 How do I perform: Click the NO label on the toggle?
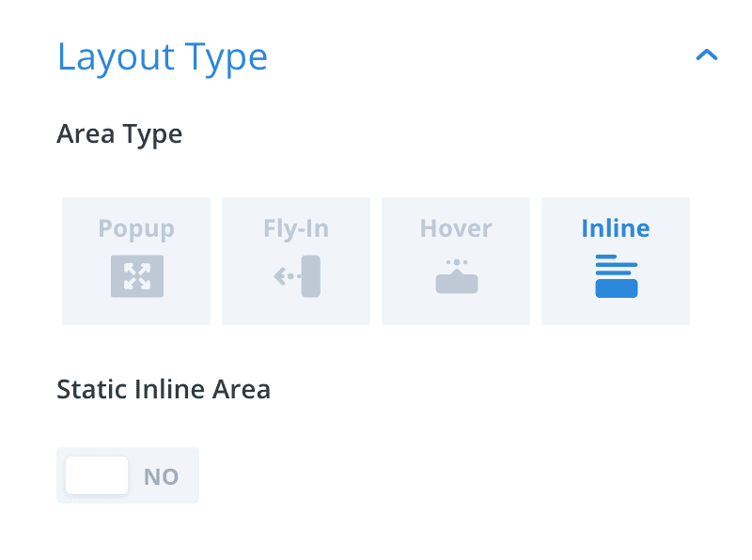pos(161,476)
